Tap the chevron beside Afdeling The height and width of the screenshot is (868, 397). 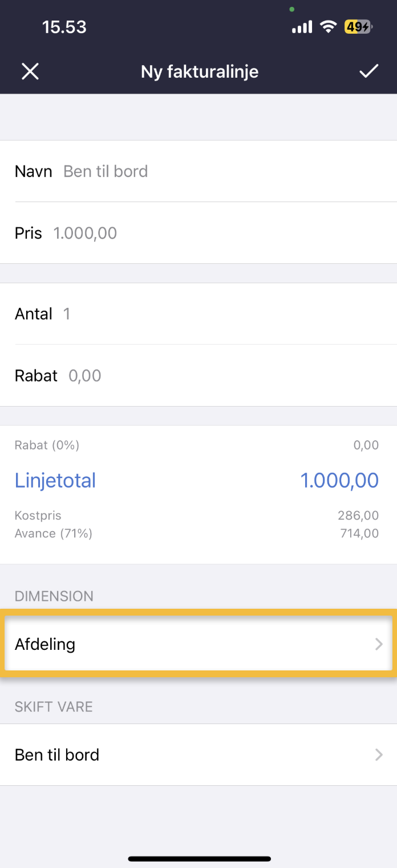[378, 644]
